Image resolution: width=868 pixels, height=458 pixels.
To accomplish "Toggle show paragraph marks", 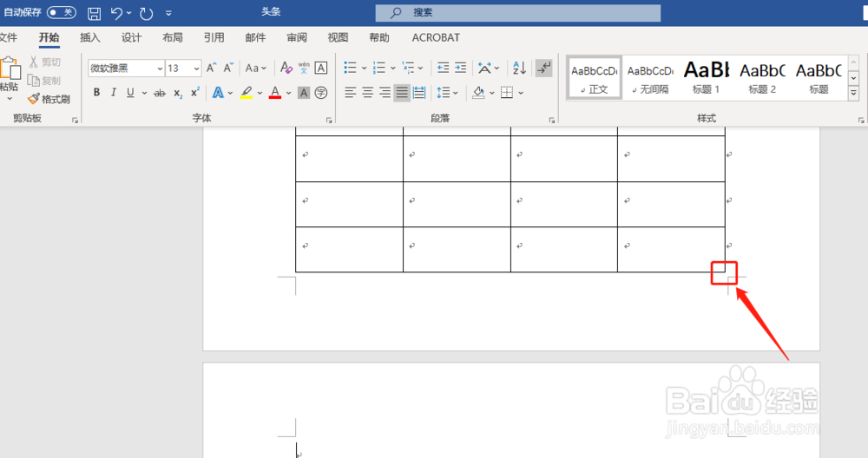I will pyautogui.click(x=544, y=68).
